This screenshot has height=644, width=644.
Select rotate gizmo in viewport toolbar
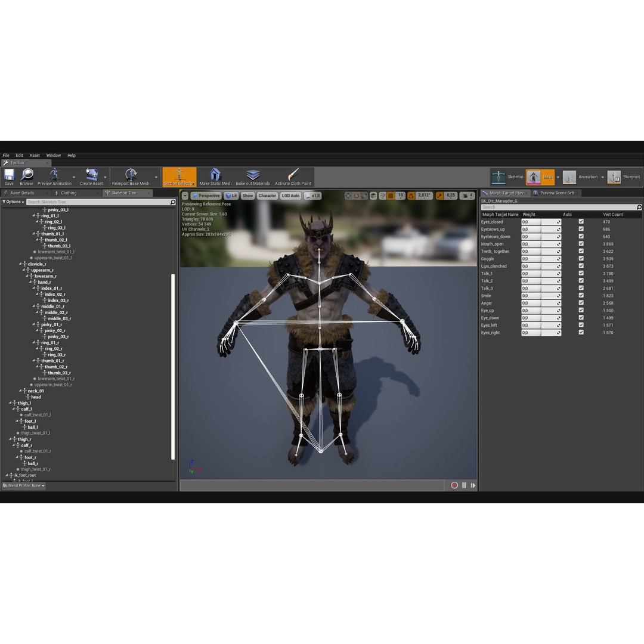356,196
